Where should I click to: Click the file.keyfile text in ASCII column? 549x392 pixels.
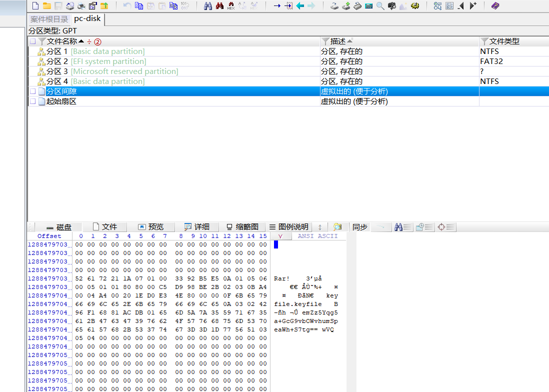pos(297,304)
